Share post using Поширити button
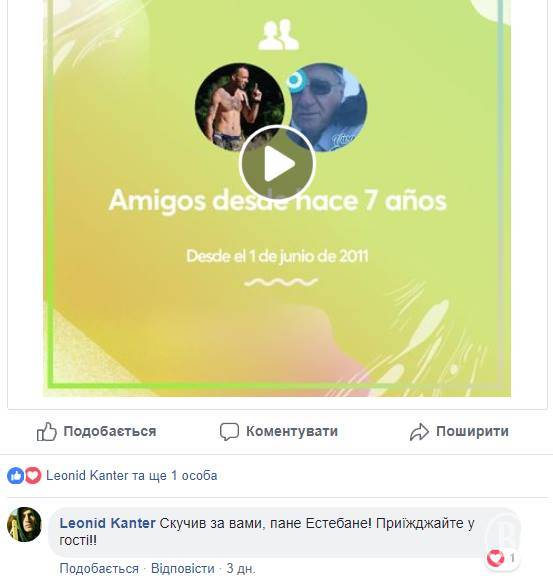This screenshot has width=553, height=585. pyautogui.click(x=459, y=432)
